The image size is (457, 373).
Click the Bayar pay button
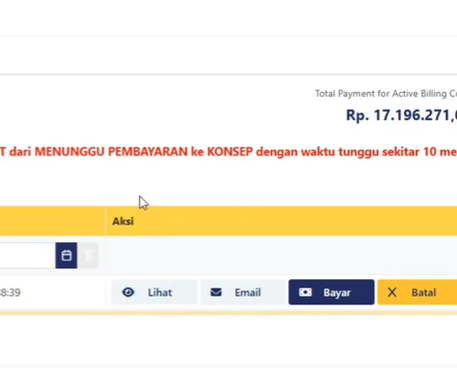(331, 292)
